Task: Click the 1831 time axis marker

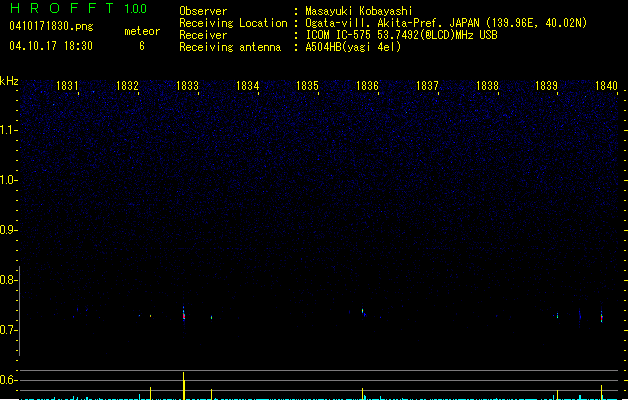Action: (67, 86)
